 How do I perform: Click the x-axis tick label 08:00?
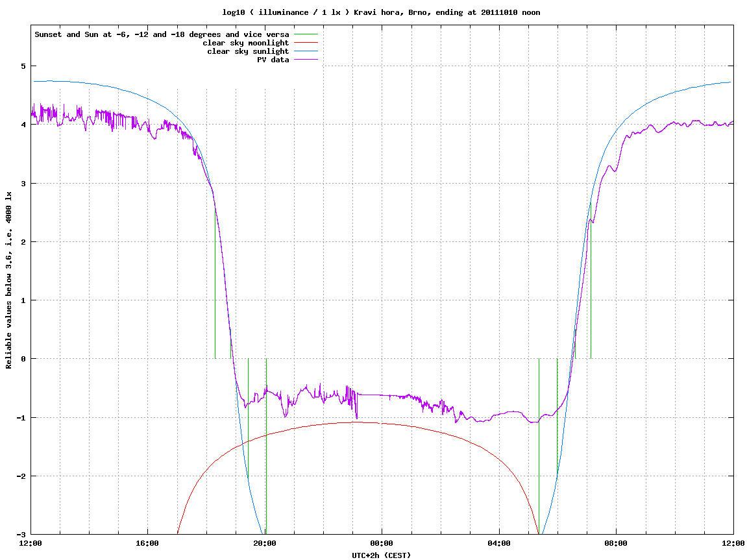pos(617,543)
